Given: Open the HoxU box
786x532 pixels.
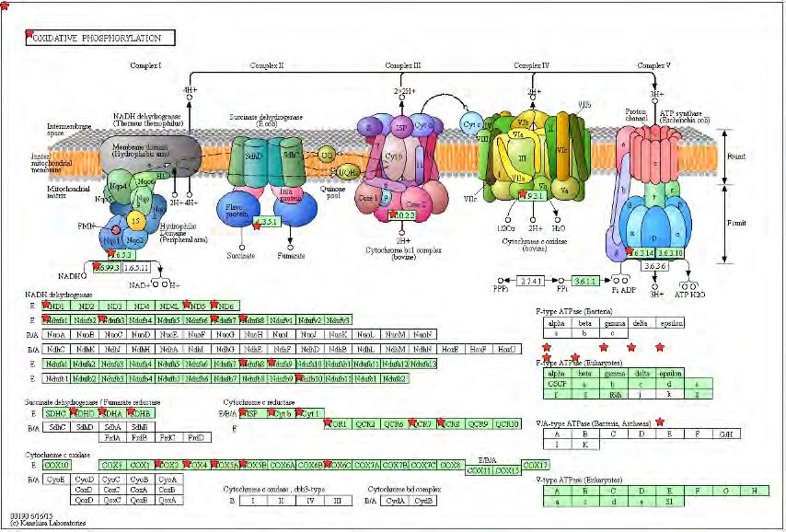Looking at the screenshot, I should (x=507, y=349).
